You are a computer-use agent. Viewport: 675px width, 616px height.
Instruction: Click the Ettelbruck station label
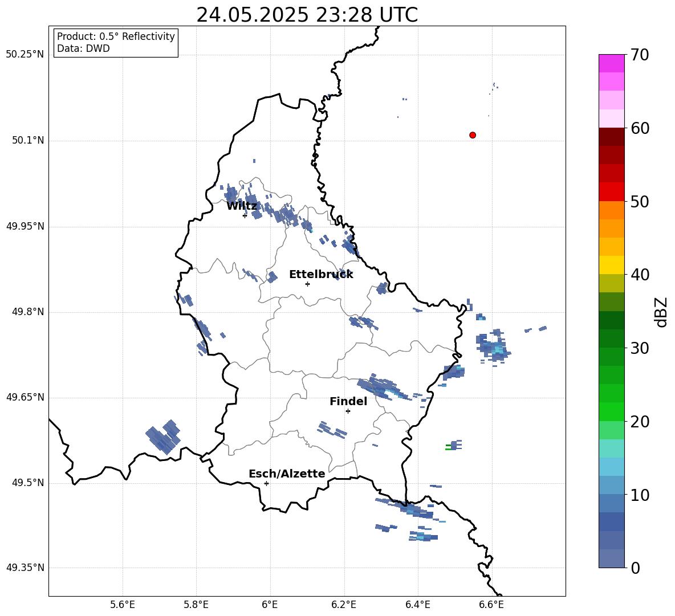[321, 275]
